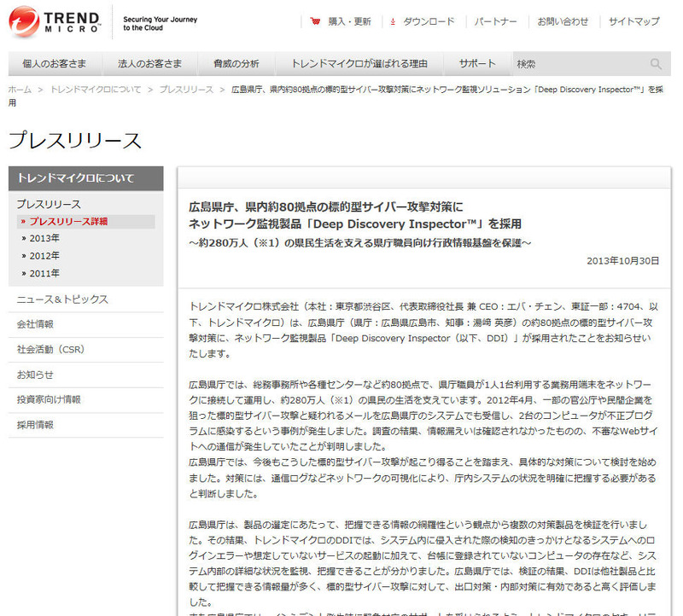Click ホーム in the breadcrumb
The image size is (683, 616).
point(20,89)
